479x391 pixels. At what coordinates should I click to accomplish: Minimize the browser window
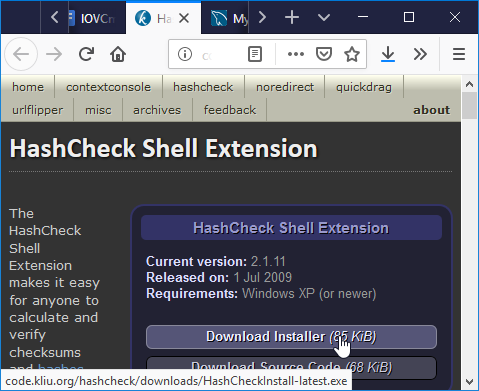(363, 17)
